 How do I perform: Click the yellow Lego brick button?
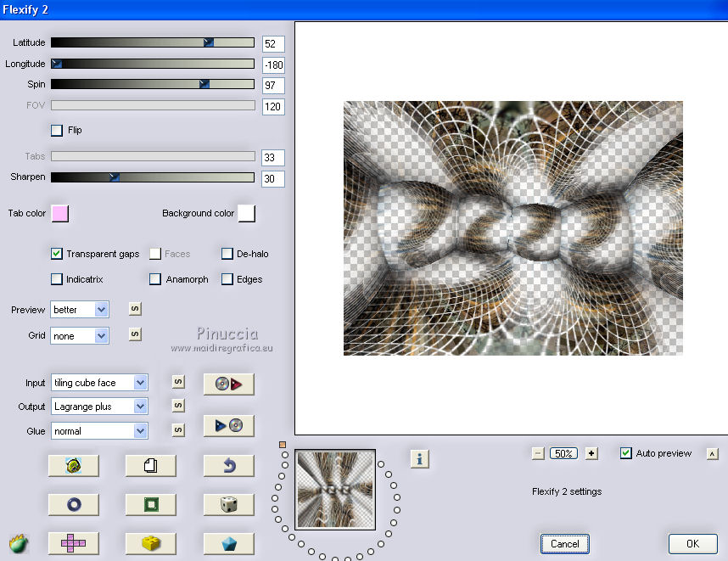[x=151, y=543]
